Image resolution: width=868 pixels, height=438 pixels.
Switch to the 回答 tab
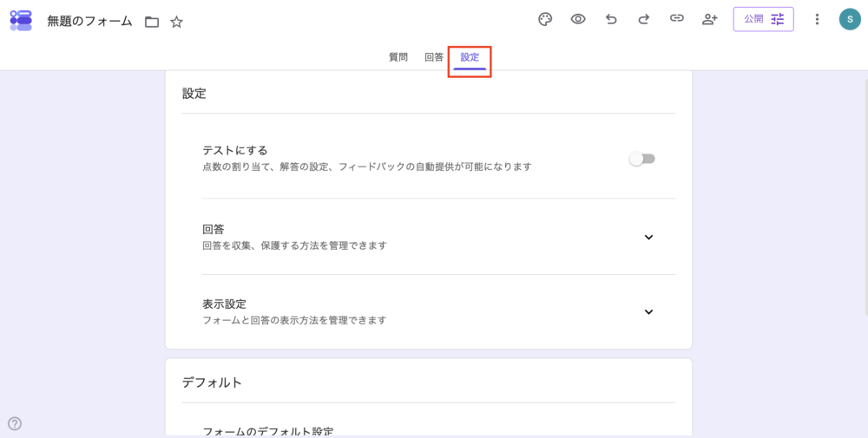[434, 57]
